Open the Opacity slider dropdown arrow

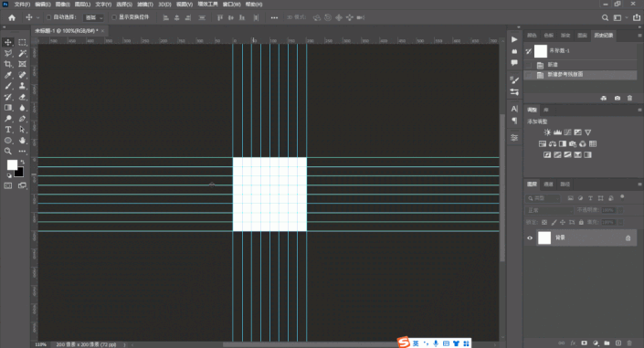click(x=620, y=210)
